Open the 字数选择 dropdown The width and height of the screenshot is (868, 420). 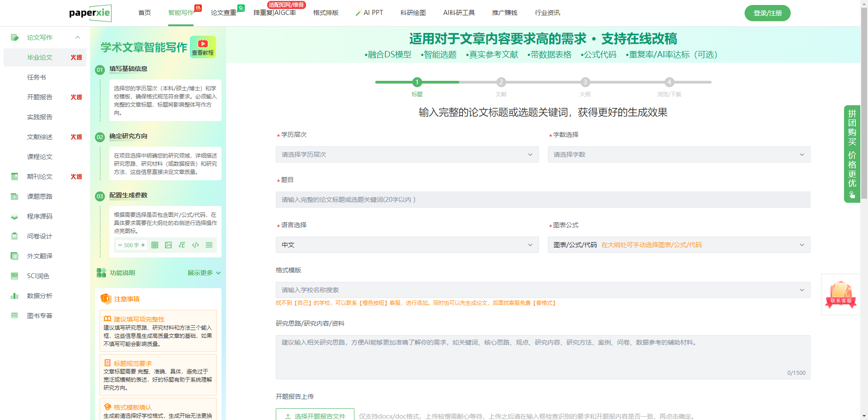tap(679, 154)
